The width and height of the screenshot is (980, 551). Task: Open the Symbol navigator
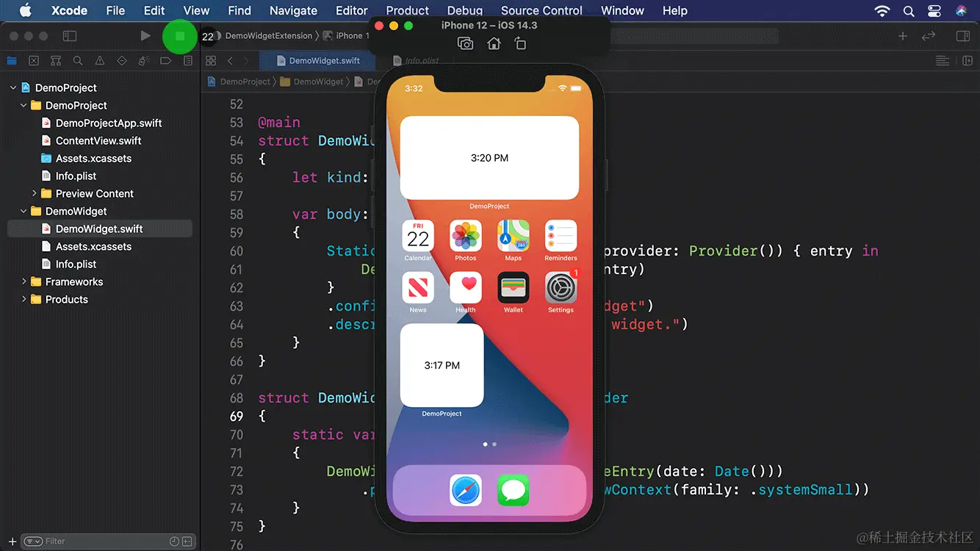coord(56,61)
